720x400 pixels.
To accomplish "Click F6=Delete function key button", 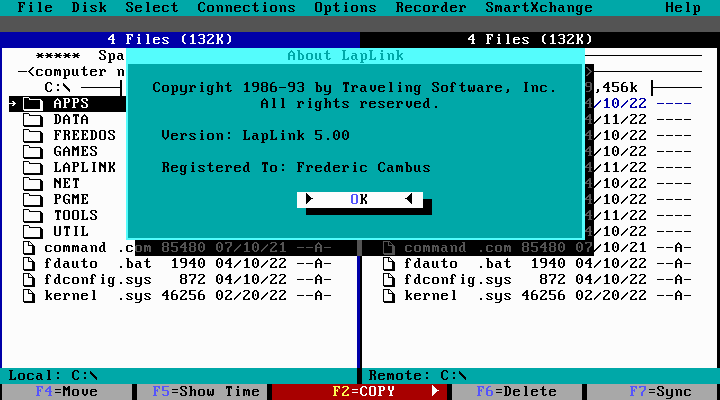I will (517, 392).
